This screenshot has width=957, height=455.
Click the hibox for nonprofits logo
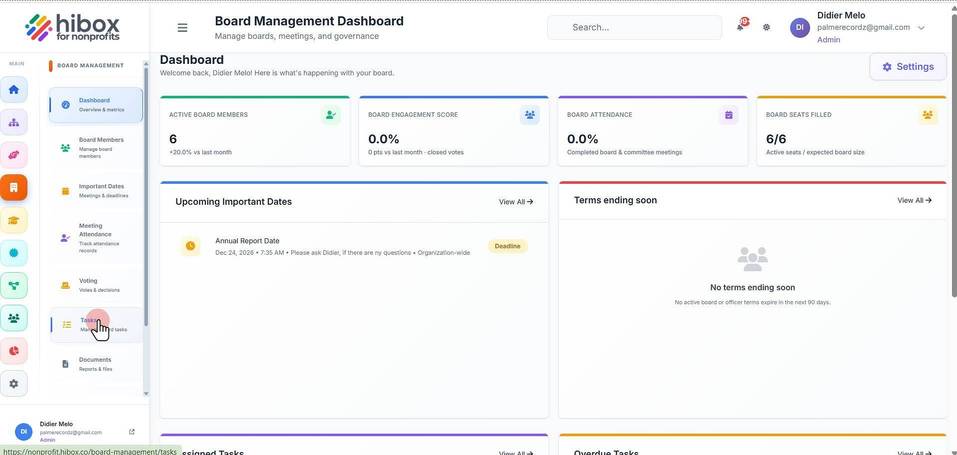click(73, 27)
